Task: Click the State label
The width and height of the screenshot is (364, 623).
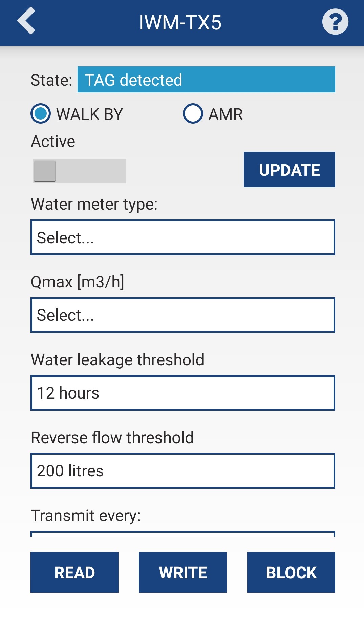Action: 51,80
